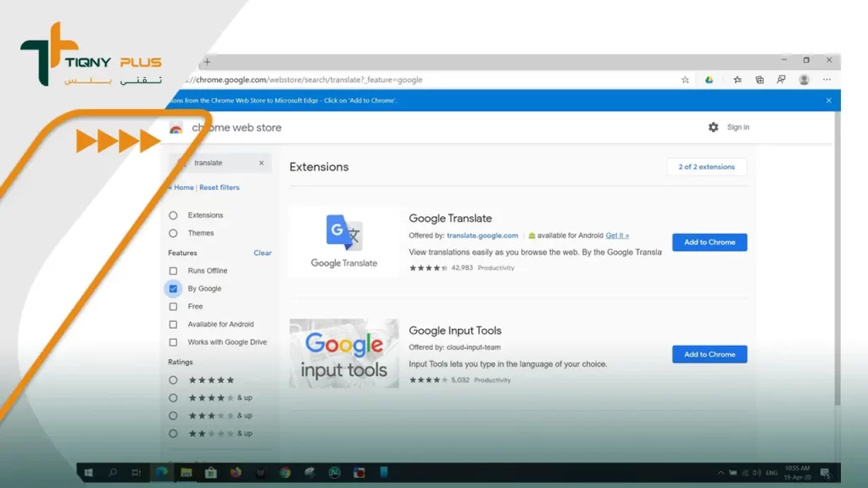This screenshot has height=488, width=868.
Task: Click the page vertical scrollbar
Action: pos(837,260)
